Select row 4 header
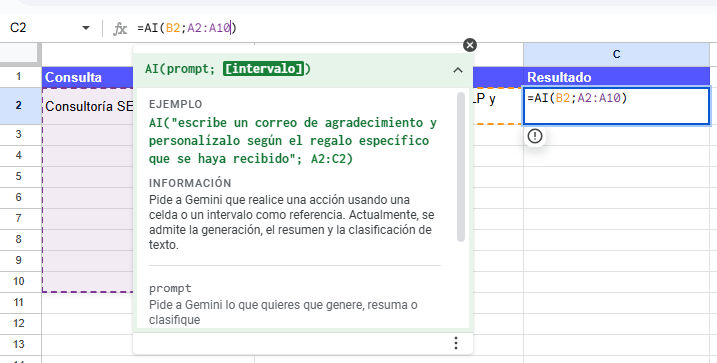This screenshot has width=717, height=363. [x=19, y=155]
